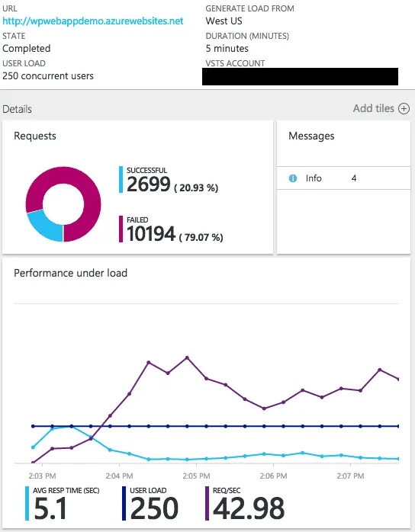Screen dimensions: 415x532
Task: Click the Successful 2699 requests count
Action: click(x=149, y=184)
